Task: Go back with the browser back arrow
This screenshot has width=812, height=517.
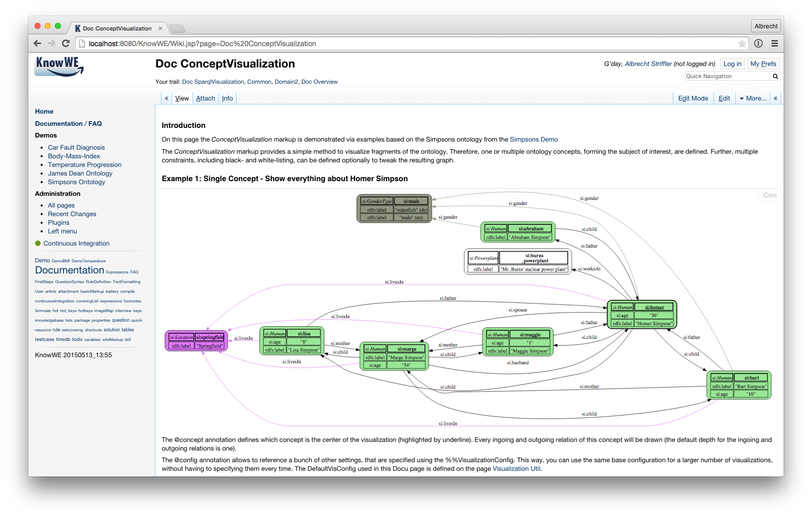Action: click(x=37, y=44)
